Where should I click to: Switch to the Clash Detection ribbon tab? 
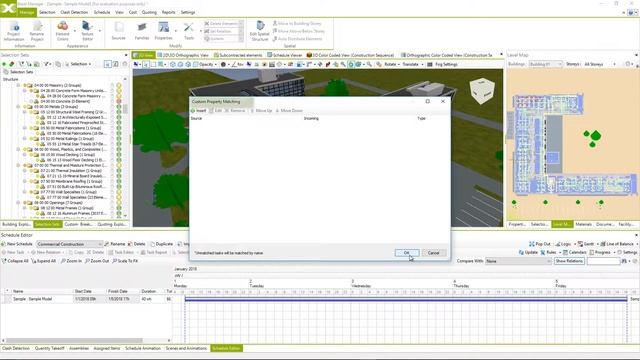click(x=74, y=12)
